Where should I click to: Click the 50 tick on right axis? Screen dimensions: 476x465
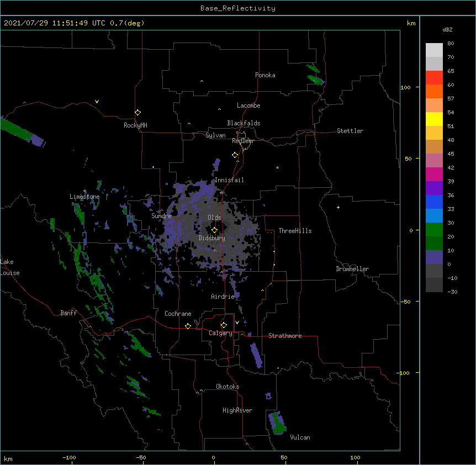pyautogui.click(x=408, y=158)
